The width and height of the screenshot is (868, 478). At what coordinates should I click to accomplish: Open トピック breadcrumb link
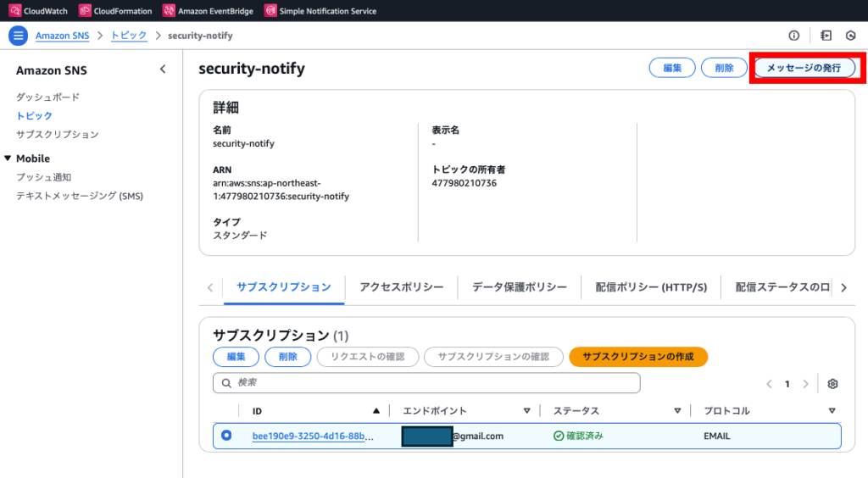(x=129, y=36)
